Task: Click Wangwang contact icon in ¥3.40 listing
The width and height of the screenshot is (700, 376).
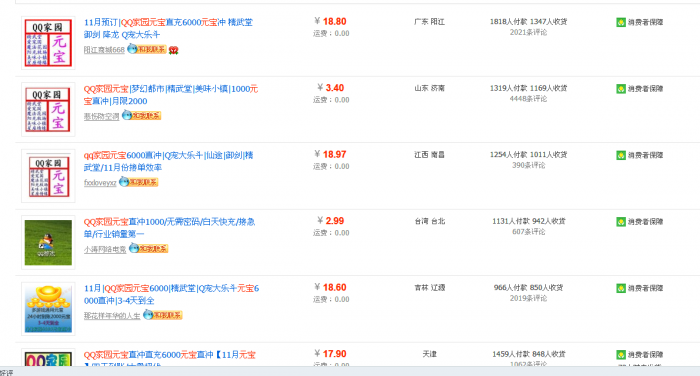Action: pos(142,116)
